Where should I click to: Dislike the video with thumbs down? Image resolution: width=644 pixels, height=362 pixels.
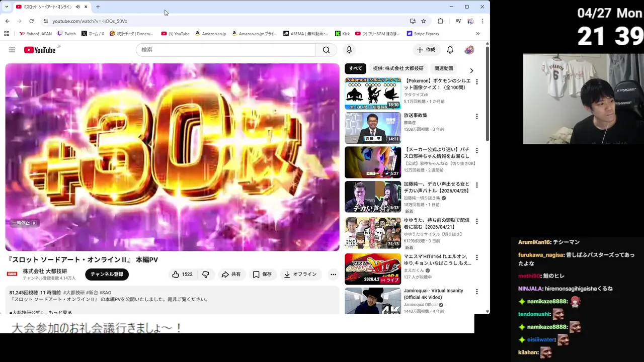tap(206, 275)
